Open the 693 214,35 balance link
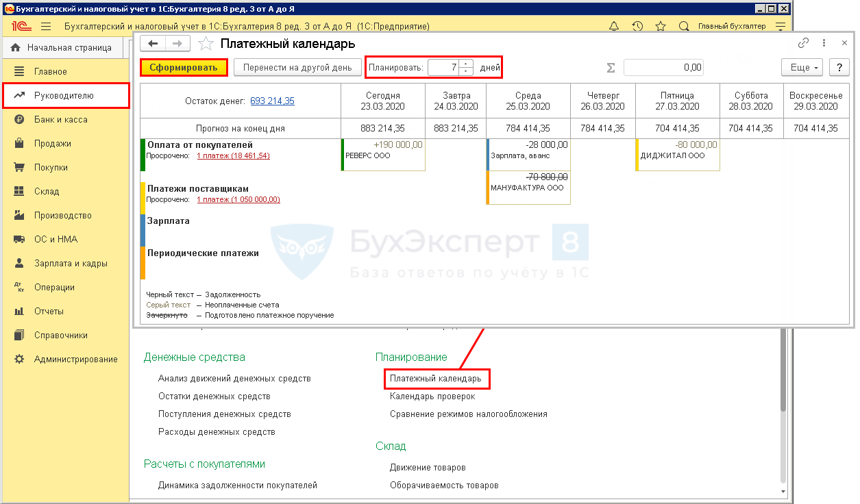The image size is (860, 504). click(272, 101)
